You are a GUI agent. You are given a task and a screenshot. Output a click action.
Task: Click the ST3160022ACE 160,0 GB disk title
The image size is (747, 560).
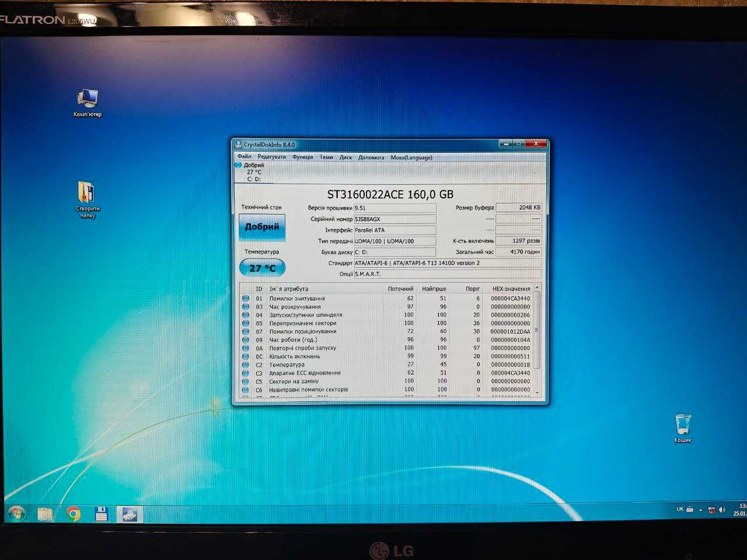[390, 194]
